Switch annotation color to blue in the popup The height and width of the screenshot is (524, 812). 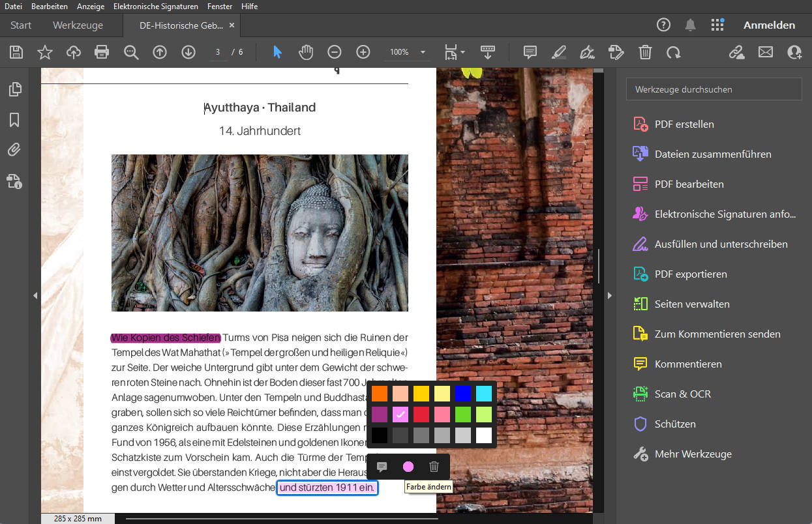[463, 393]
